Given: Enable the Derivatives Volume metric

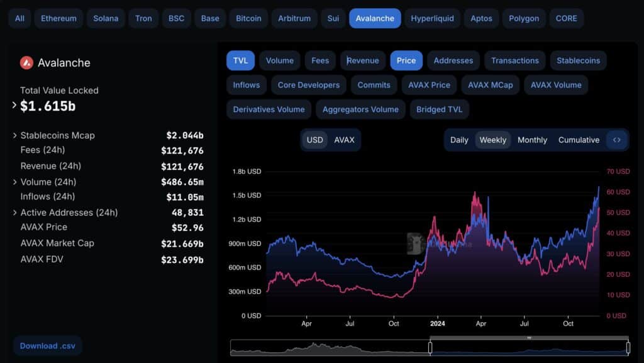Looking at the screenshot, I should click(269, 109).
